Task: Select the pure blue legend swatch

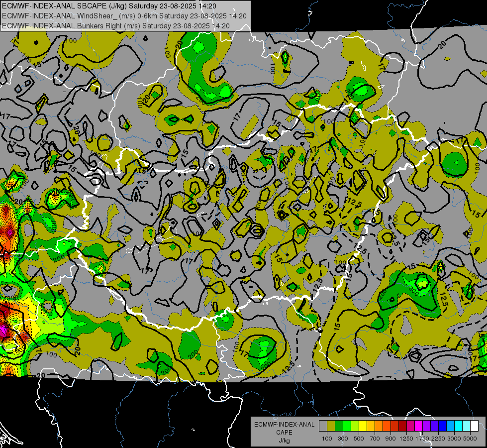Action: tap(443, 426)
